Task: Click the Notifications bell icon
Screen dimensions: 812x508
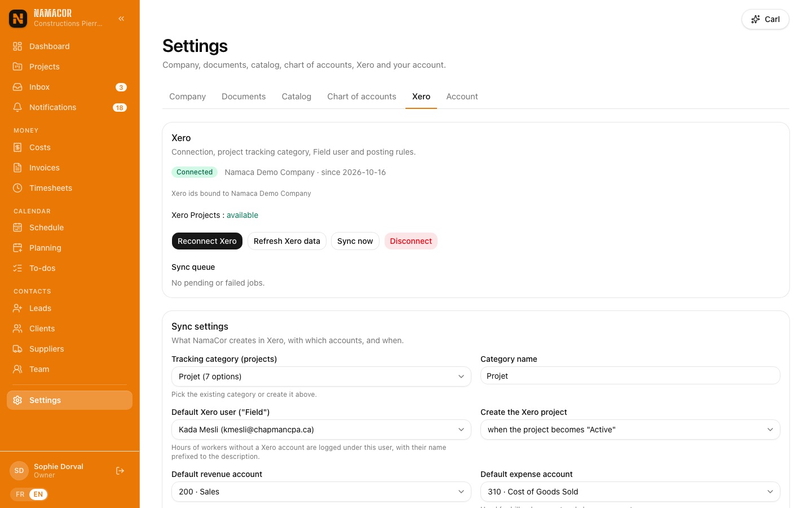Action: coord(17,107)
